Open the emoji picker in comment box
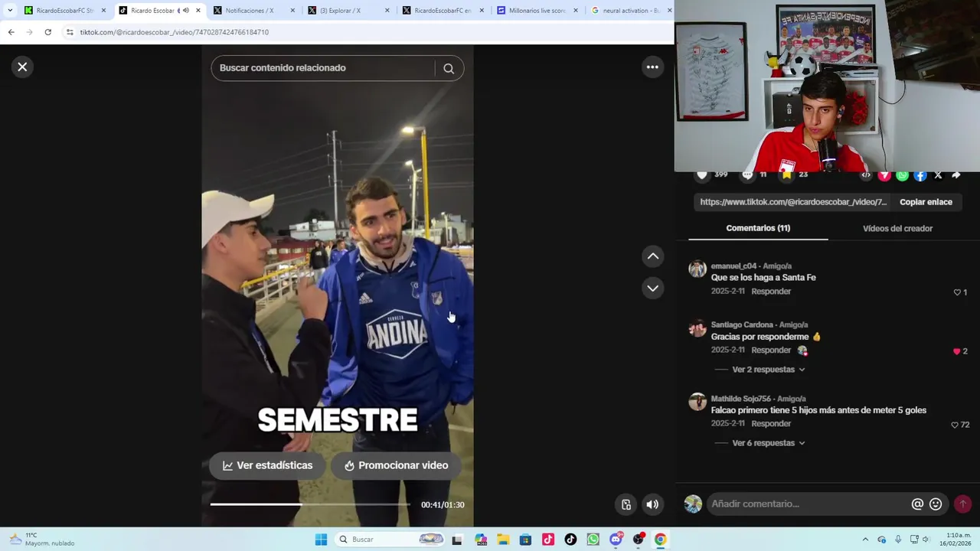Viewport: 980px width, 551px height. [x=936, y=504]
